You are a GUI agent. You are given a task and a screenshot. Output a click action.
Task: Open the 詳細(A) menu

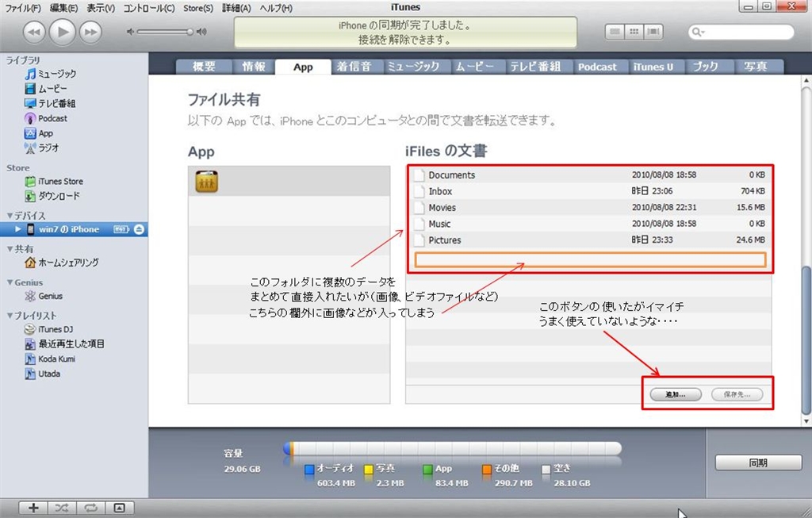coord(236,8)
